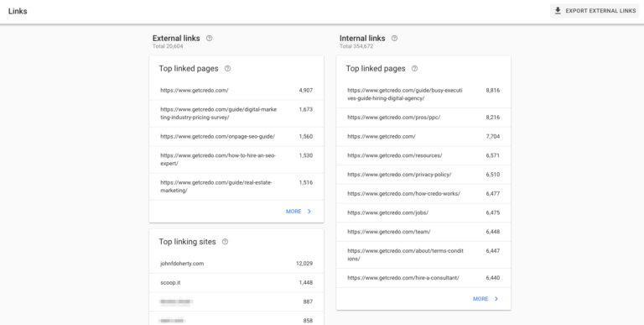Viewport: 644px width, 325px height.
Task: Select the scoop.it linking site row
Action: coord(236,283)
